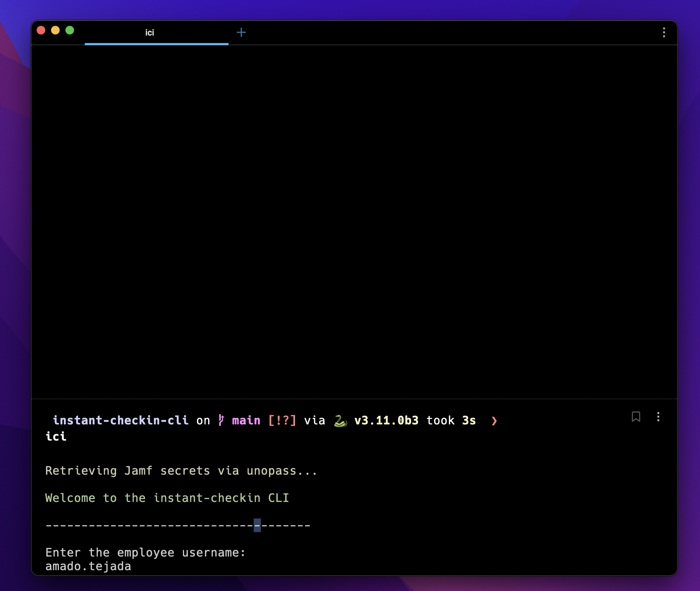Image resolution: width=700 pixels, height=591 pixels.
Task: Click the v3.11.0b3 Python version text
Action: [386, 420]
